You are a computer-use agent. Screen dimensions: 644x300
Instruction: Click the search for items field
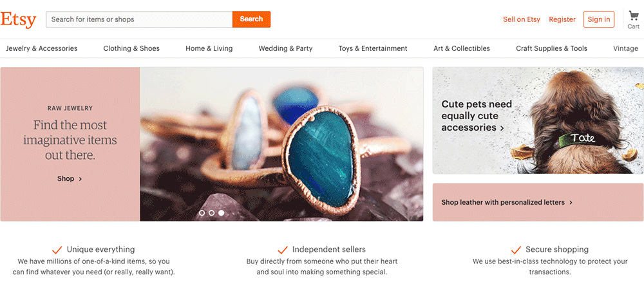(x=139, y=19)
